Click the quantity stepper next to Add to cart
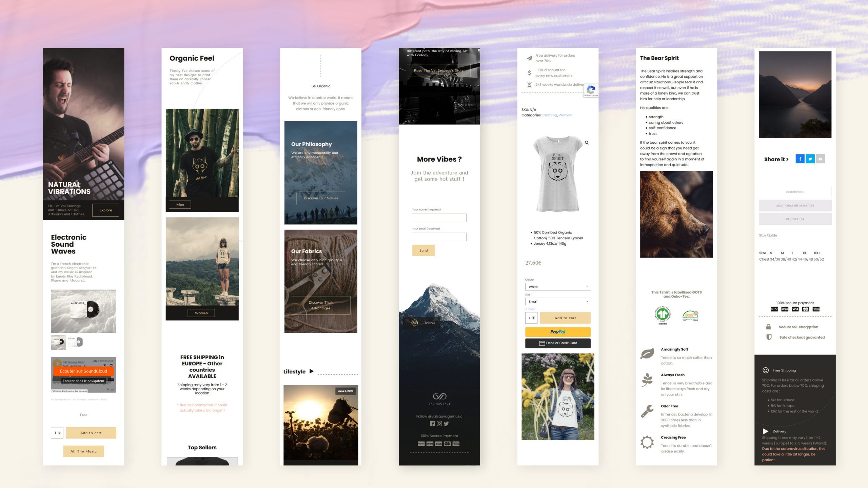The height and width of the screenshot is (488, 868). click(533, 318)
